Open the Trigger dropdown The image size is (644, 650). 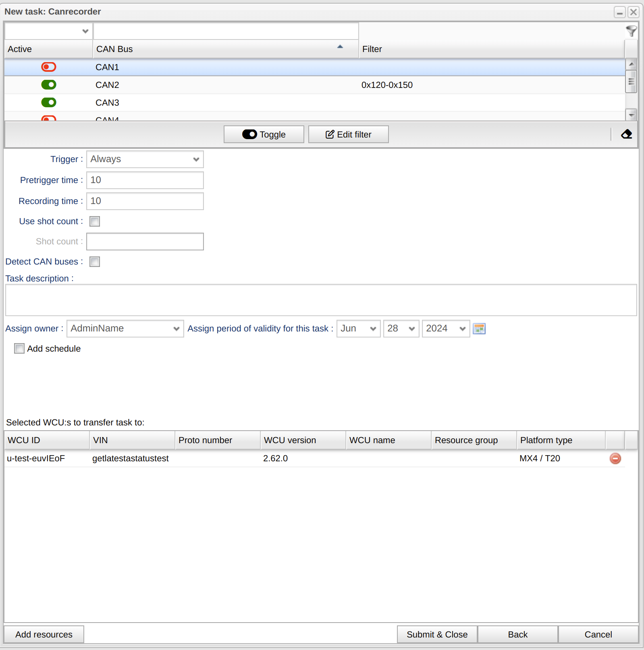click(x=145, y=159)
